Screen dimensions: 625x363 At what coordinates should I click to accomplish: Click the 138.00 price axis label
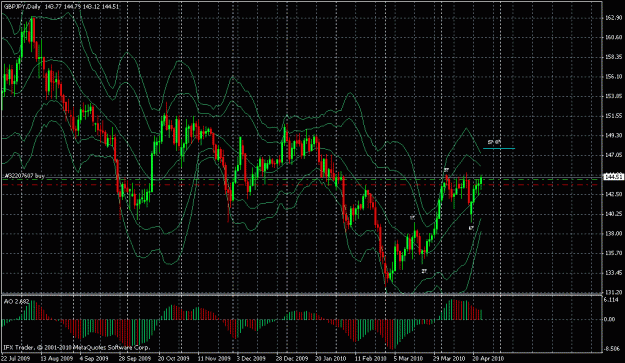point(613,233)
